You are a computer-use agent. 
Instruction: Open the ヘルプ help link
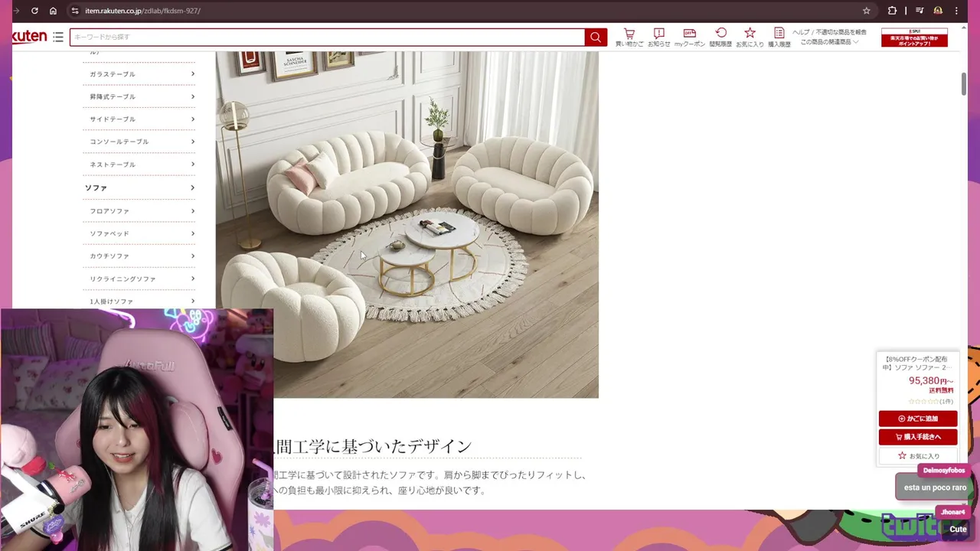(801, 32)
